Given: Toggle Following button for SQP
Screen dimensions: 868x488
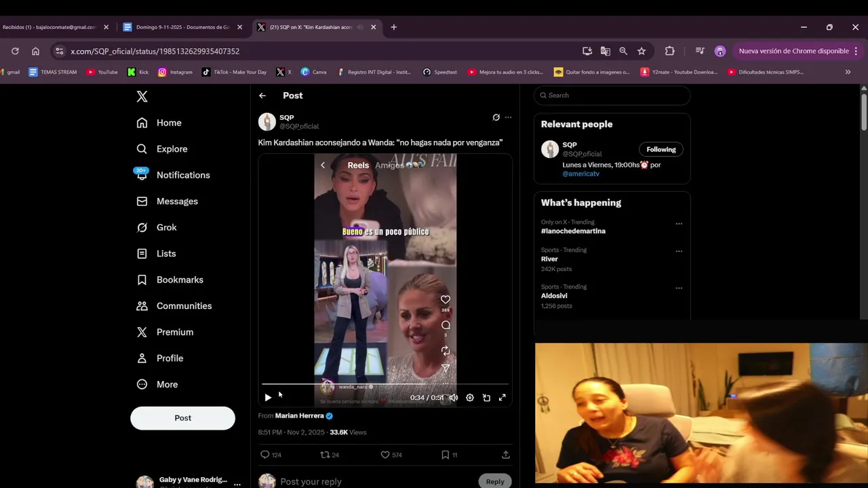Looking at the screenshot, I should (661, 150).
